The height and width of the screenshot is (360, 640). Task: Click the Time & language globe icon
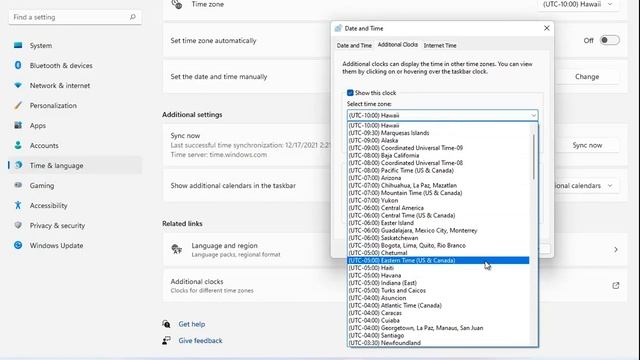18,165
